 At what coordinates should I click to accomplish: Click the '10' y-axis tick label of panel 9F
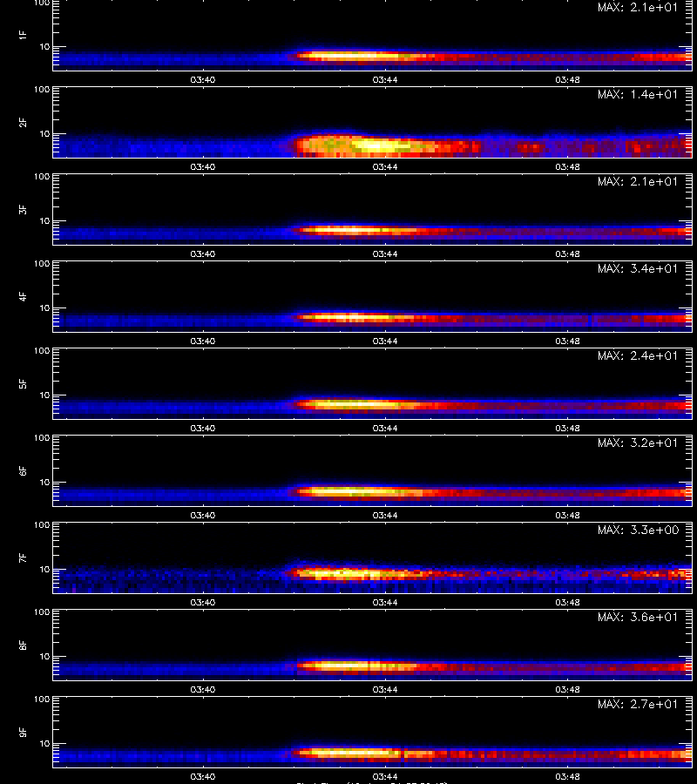[44, 744]
